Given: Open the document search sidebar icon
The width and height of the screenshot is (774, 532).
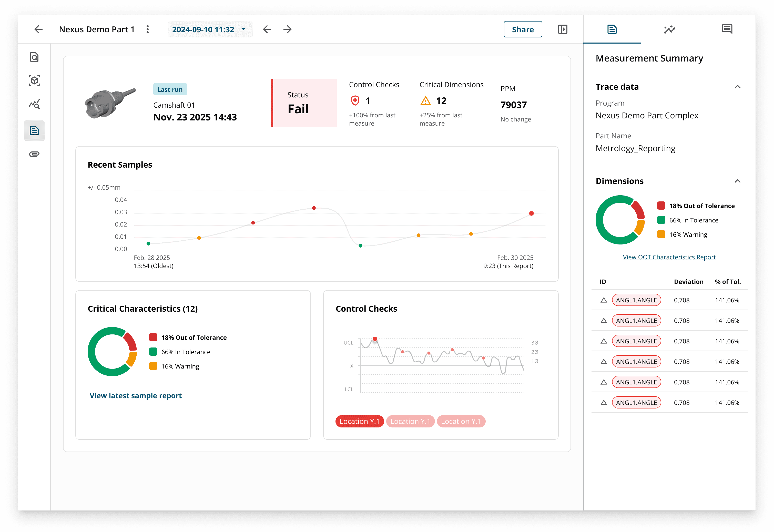Looking at the screenshot, I should 34,57.
